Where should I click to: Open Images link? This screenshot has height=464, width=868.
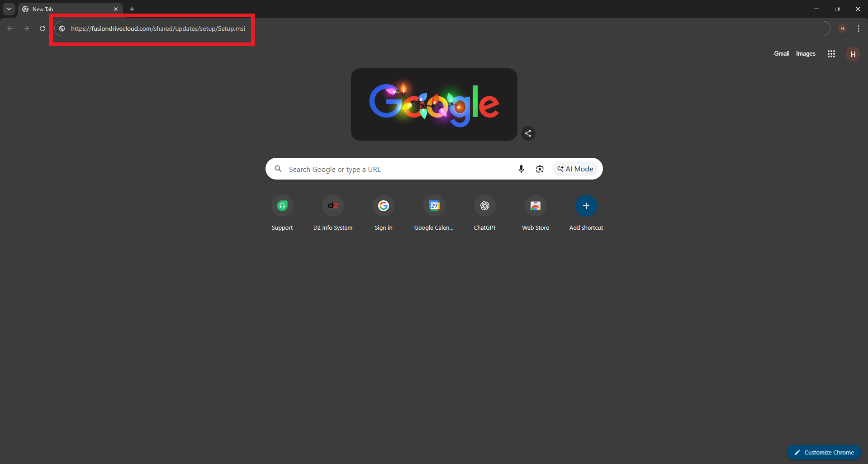[806, 53]
